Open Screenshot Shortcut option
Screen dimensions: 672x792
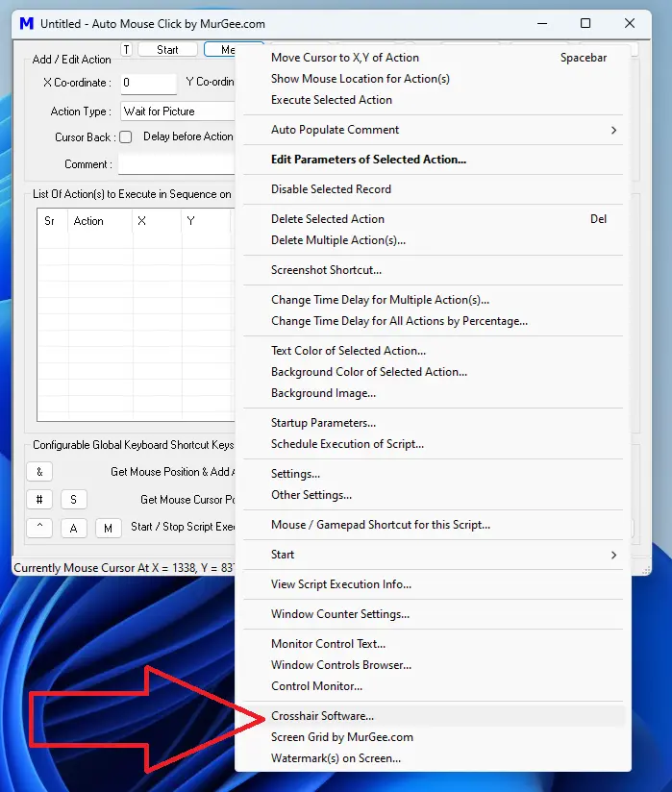coord(434,270)
